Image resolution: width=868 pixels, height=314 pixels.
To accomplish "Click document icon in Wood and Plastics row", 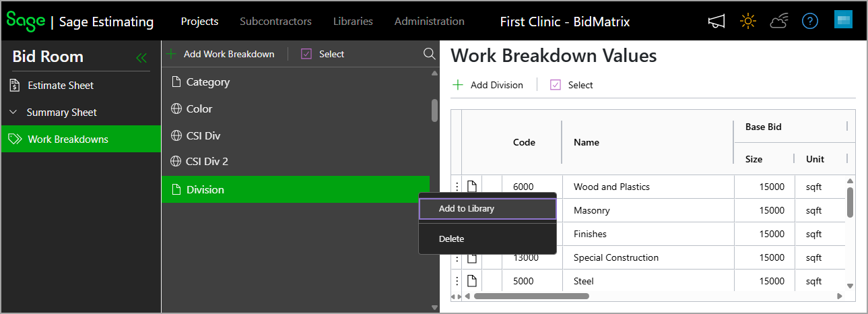I will pos(472,187).
